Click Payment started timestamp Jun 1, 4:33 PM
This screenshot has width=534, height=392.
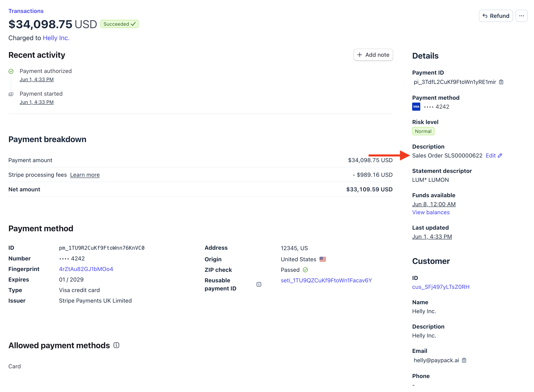36,102
